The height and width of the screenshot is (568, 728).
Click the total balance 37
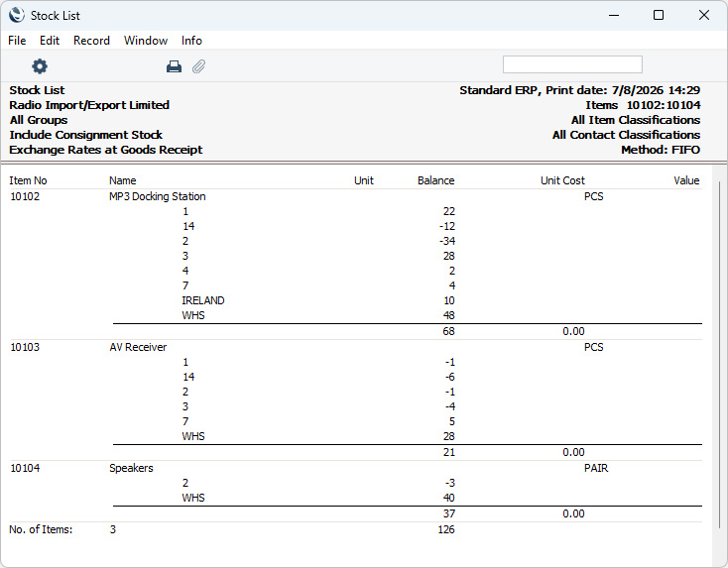pyautogui.click(x=448, y=513)
